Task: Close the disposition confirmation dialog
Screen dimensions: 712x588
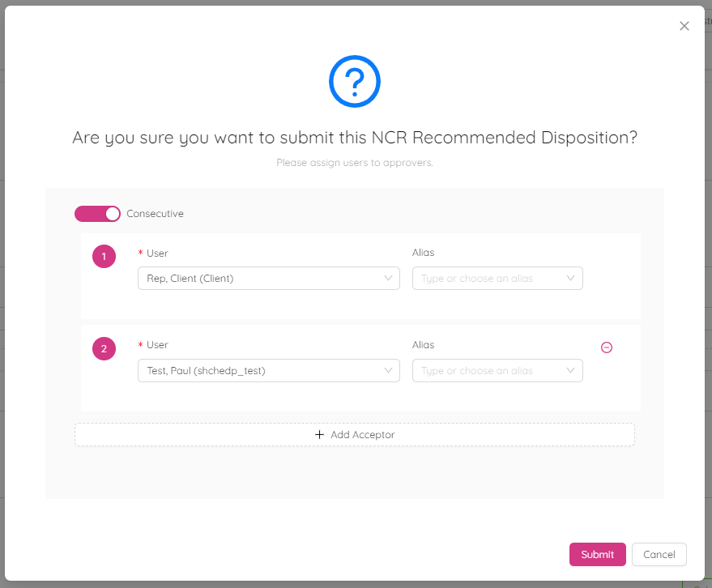Action: coord(684,25)
